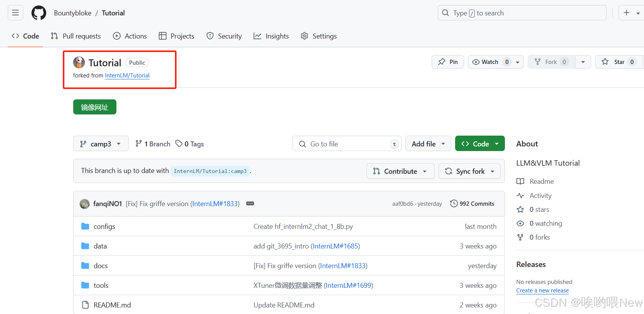The height and width of the screenshot is (314, 644).
Task: Open the hamburger navigation menu
Action: [x=15, y=13]
